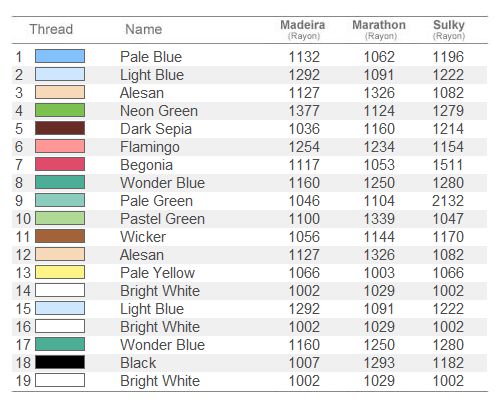Click the Thread column header
Viewport: 500px width, 402px height.
[51, 29]
